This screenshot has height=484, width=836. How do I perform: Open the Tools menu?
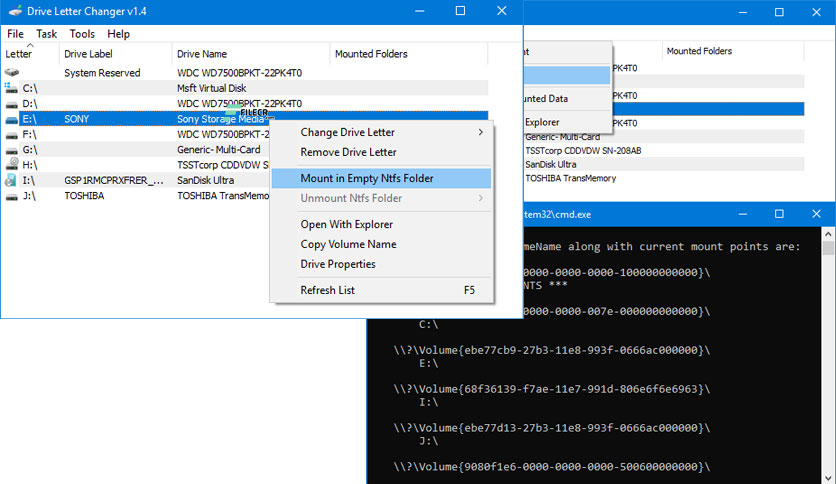(82, 34)
